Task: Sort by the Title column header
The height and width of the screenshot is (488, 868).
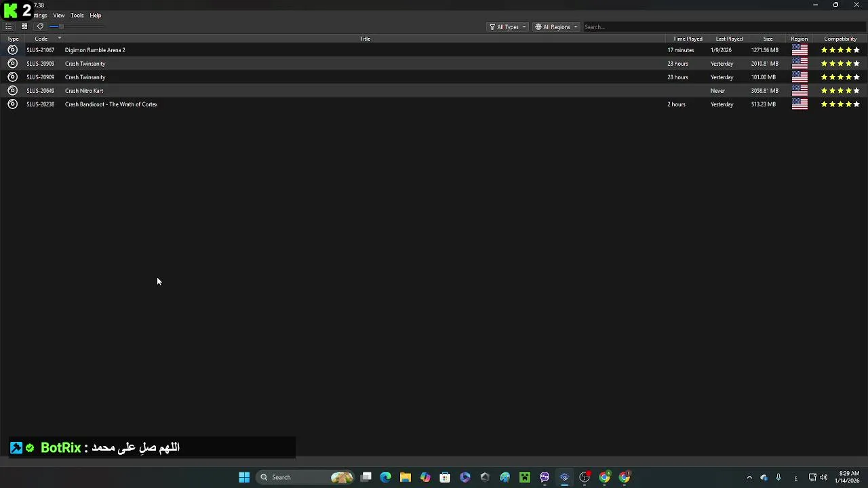Action: [365, 39]
